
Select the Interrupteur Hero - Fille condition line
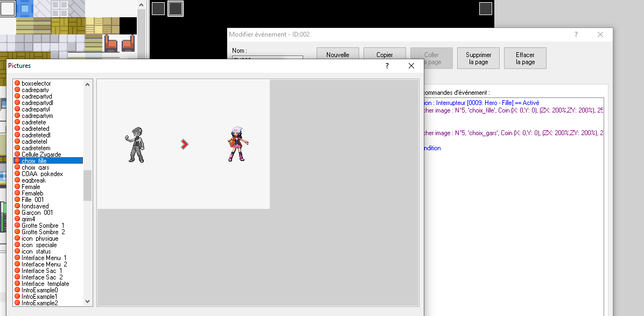click(481, 103)
